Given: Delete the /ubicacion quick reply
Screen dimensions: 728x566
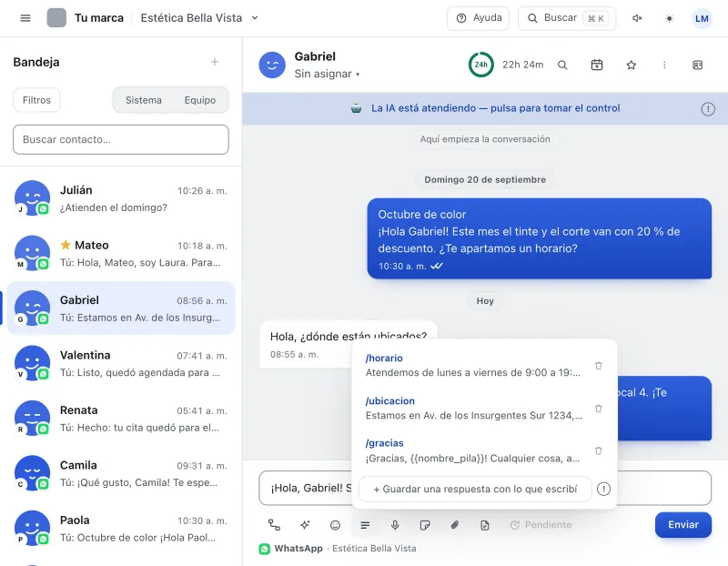Looking at the screenshot, I should tap(599, 409).
